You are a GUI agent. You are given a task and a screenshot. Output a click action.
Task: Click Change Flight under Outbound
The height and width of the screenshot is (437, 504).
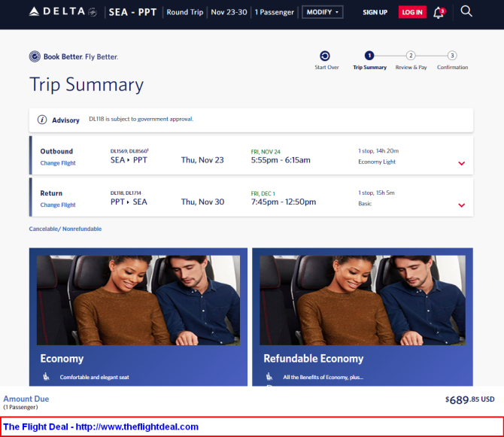[x=58, y=163]
